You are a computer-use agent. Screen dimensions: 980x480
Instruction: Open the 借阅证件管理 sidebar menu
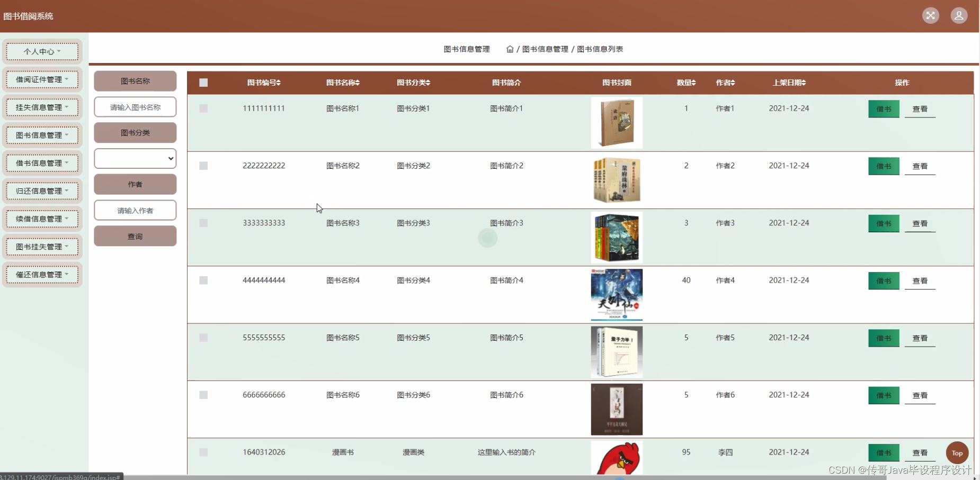[x=42, y=79]
